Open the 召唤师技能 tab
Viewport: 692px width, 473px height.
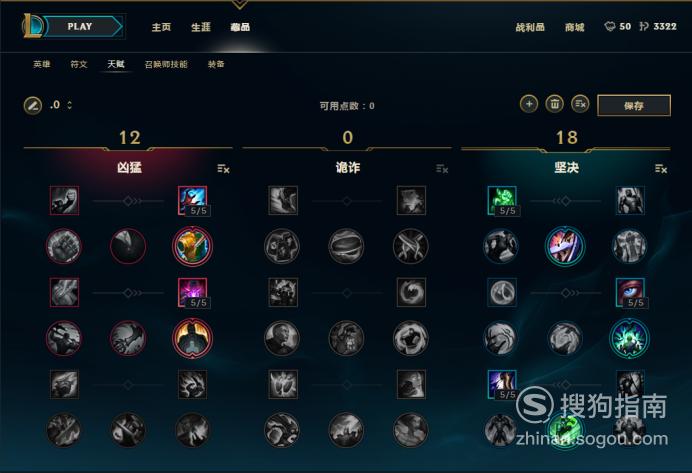click(166, 64)
